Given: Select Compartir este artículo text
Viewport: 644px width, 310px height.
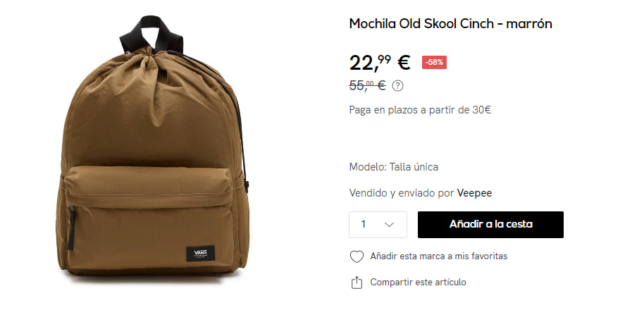Looking at the screenshot, I should [418, 283].
